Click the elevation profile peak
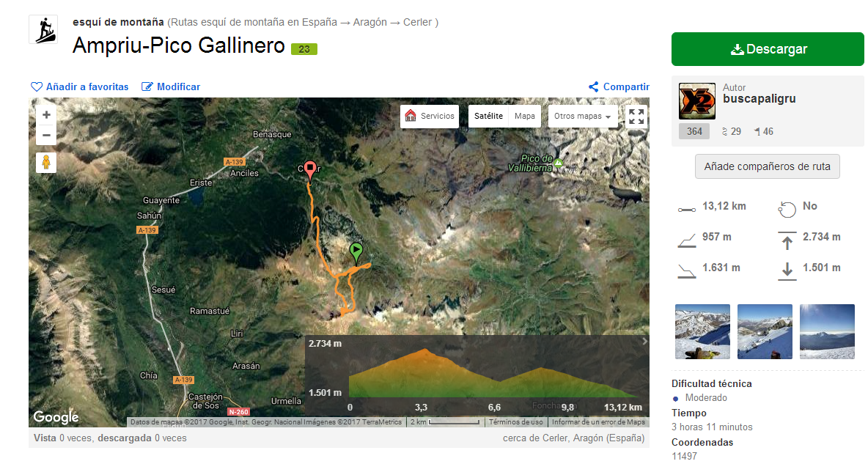Screen dimensions: 868x464 pyautogui.click(x=424, y=350)
